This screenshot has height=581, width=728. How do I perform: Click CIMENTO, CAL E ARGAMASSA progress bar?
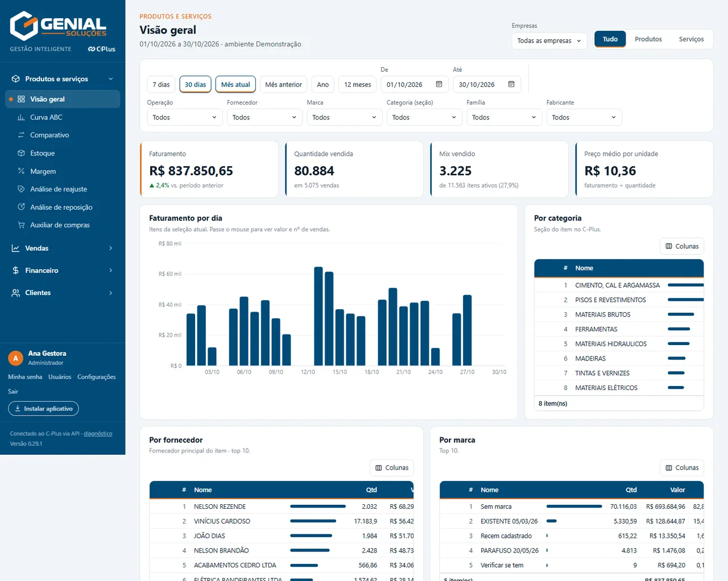[685, 285]
